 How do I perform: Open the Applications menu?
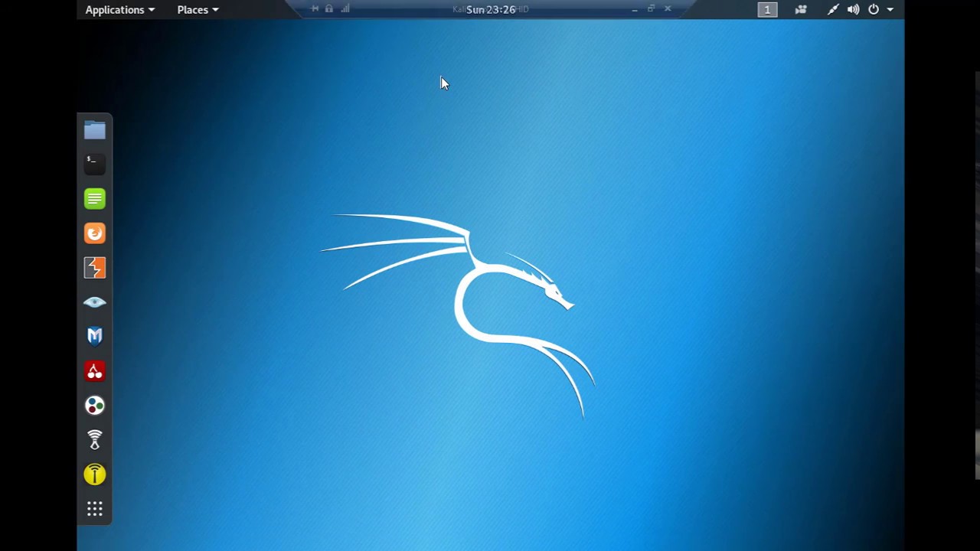click(x=120, y=9)
